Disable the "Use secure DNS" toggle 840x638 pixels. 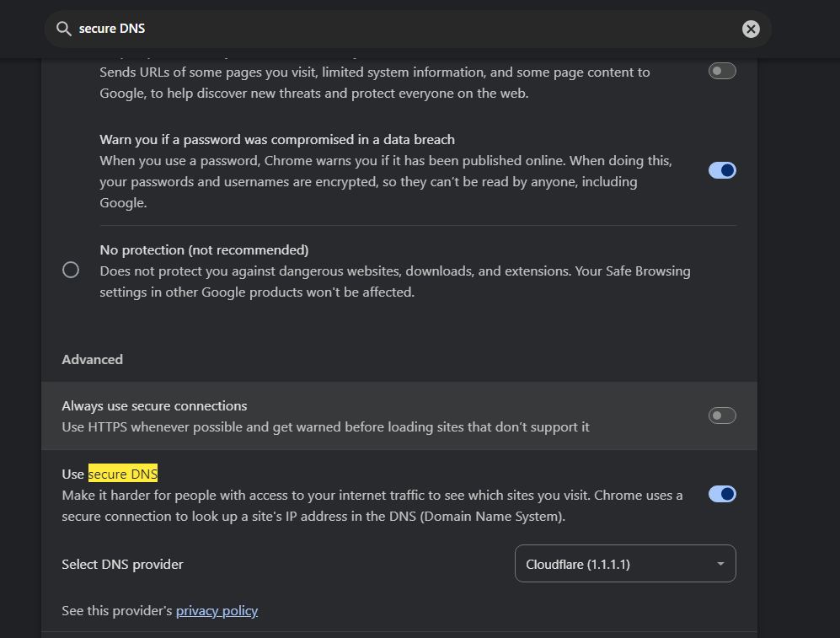click(722, 494)
